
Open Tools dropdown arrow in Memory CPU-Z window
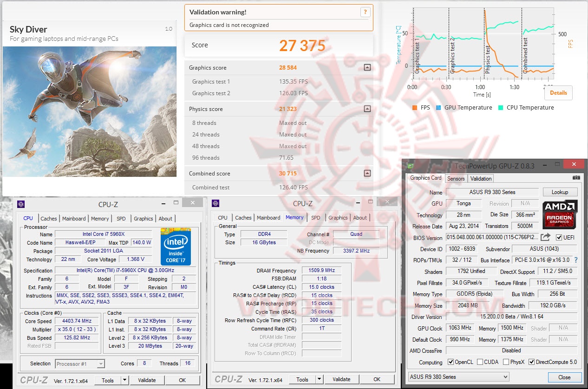(x=319, y=379)
